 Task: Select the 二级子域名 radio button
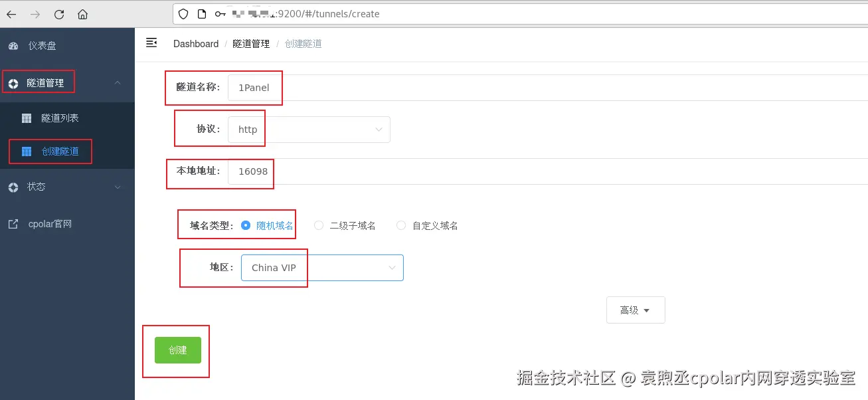[x=319, y=225]
